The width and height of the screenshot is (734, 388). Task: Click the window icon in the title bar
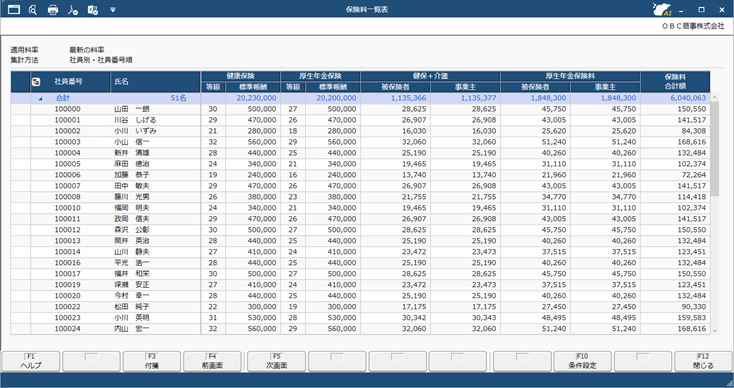pyautogui.click(x=14, y=9)
